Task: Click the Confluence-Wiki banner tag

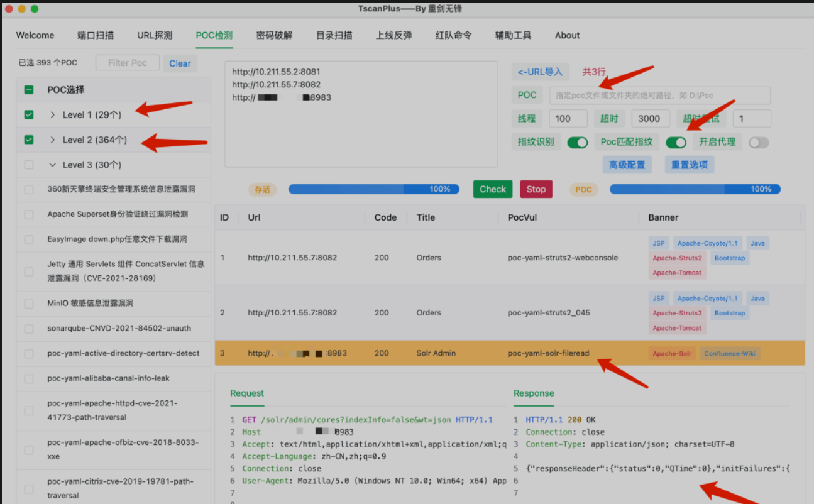Action: click(x=730, y=354)
